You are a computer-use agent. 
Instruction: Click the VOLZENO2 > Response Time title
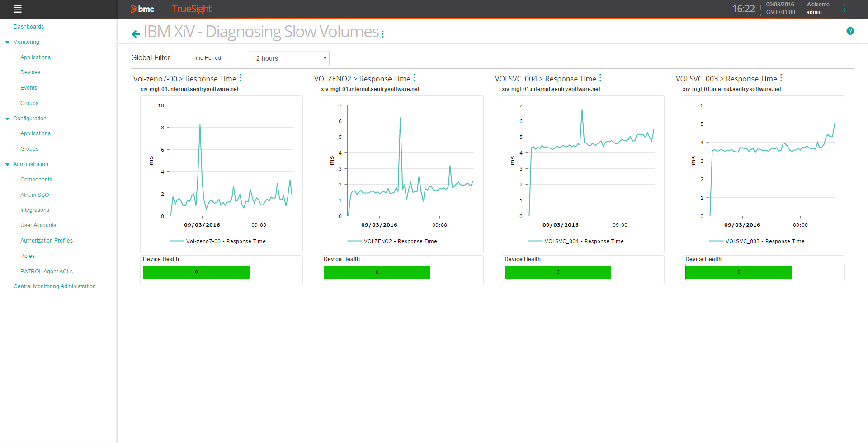click(x=362, y=79)
